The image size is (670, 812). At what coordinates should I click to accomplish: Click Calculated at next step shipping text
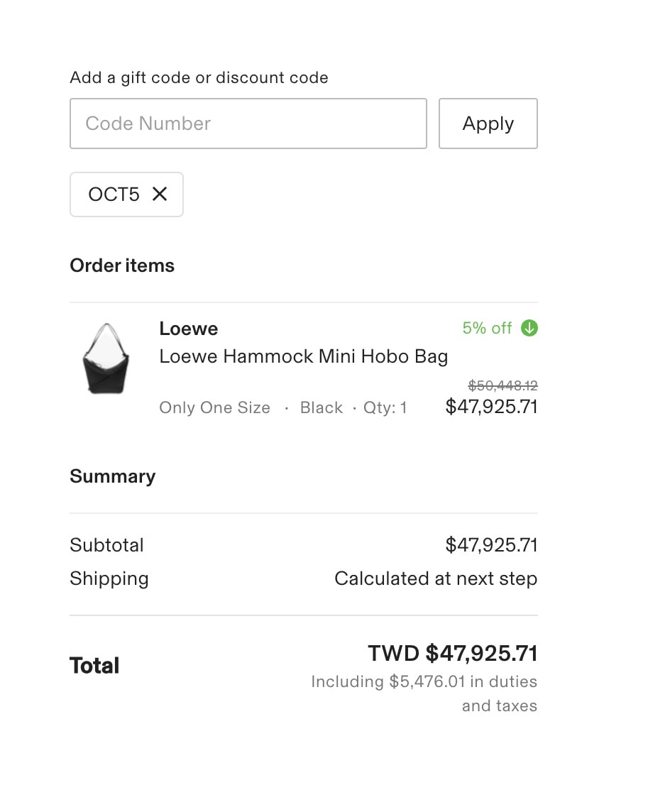[436, 578]
